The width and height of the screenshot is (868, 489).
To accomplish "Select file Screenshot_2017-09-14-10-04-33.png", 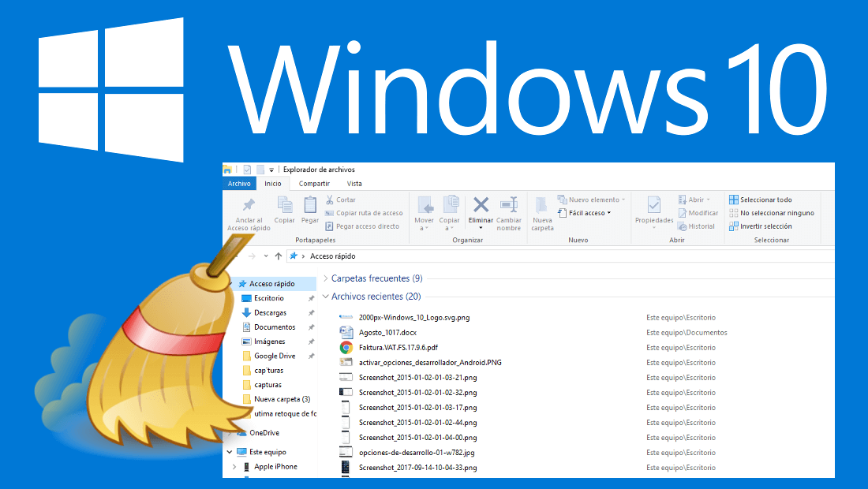I will [418, 468].
